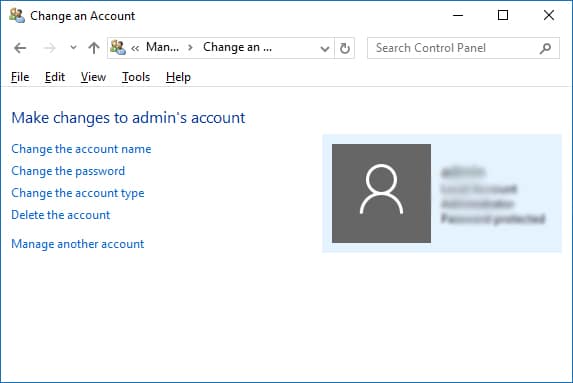The height and width of the screenshot is (383, 573).
Task: Click 'Change the account type' link
Action: (x=78, y=193)
